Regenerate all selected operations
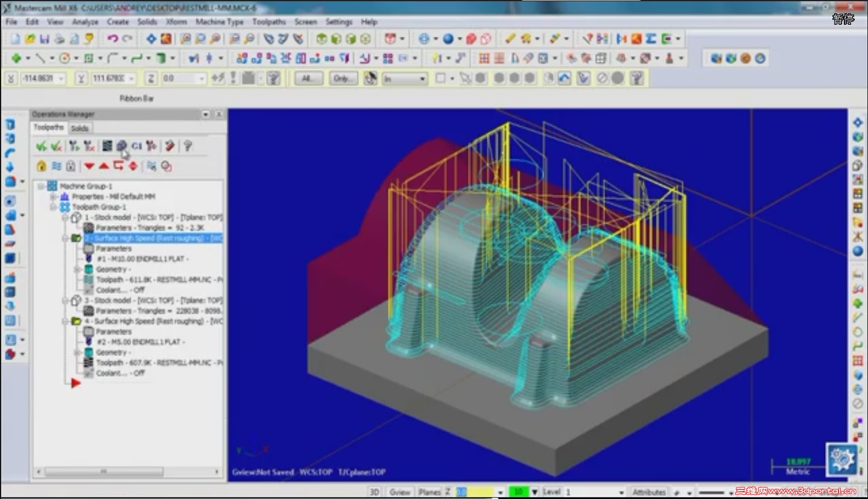 (74, 145)
